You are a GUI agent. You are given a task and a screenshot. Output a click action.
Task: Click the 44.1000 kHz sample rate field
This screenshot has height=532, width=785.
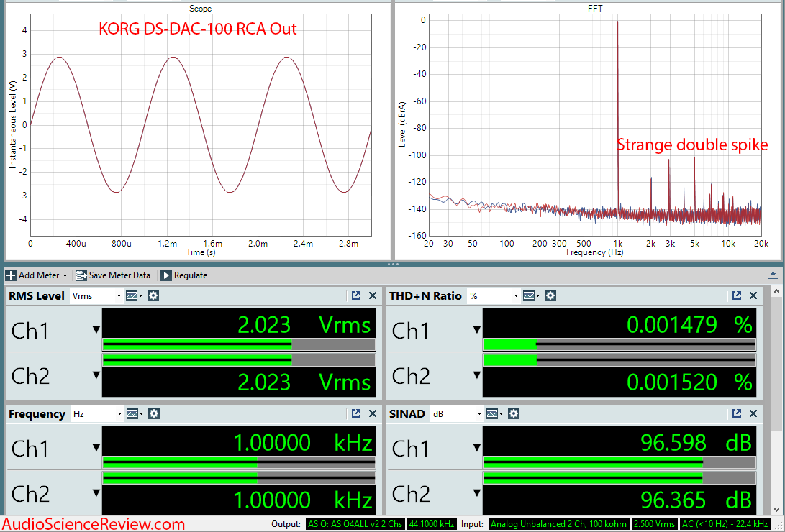click(x=432, y=524)
